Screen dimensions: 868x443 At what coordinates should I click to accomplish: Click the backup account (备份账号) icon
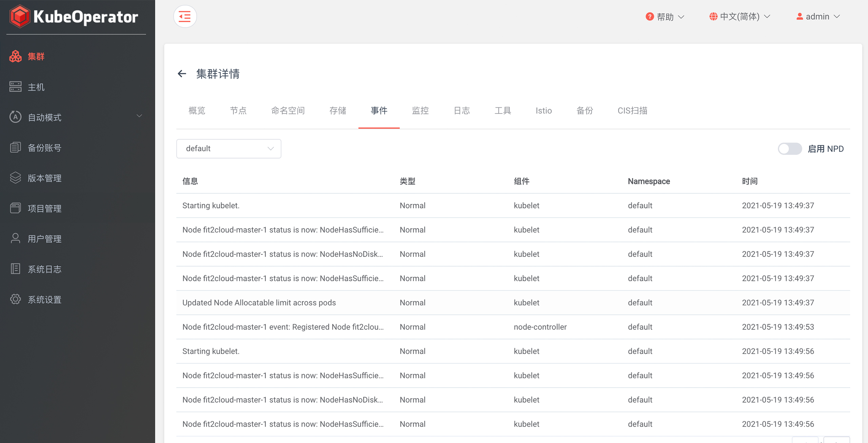click(x=15, y=147)
